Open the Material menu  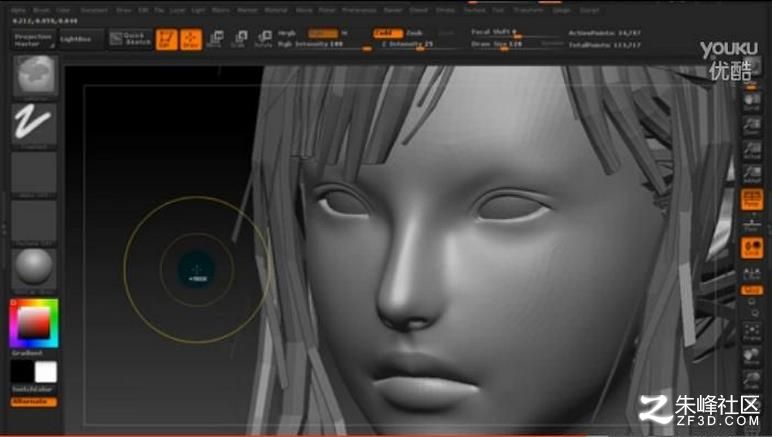pyautogui.click(x=276, y=10)
